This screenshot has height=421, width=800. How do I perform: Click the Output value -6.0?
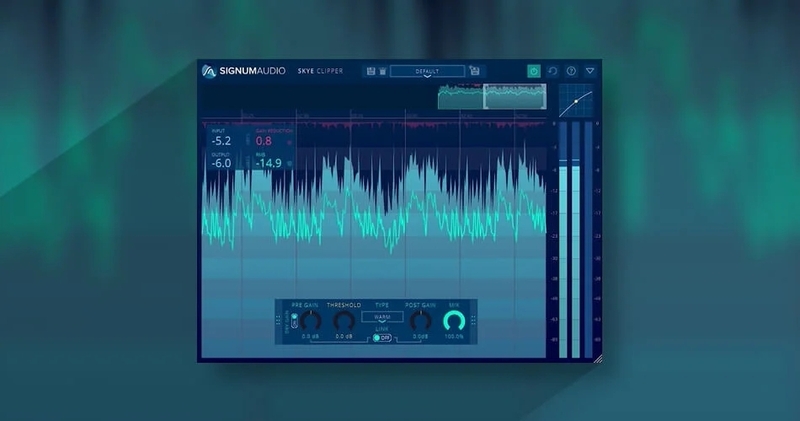click(221, 163)
